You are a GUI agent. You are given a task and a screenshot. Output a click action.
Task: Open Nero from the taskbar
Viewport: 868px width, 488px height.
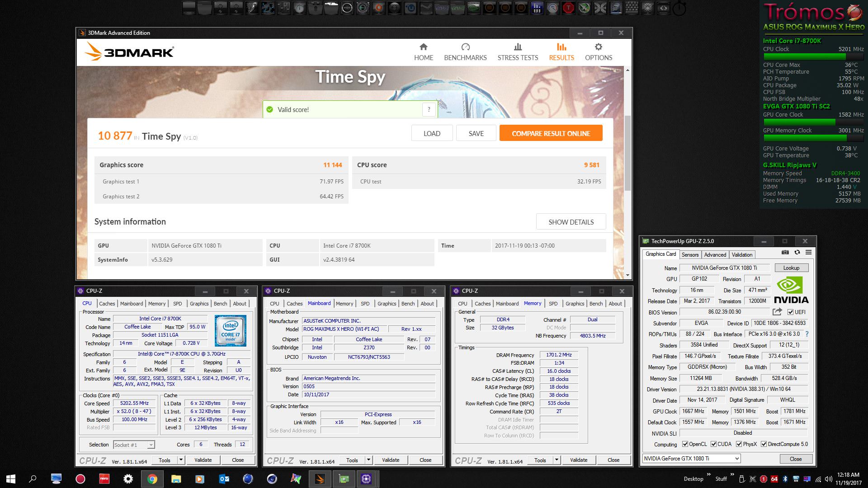[104, 479]
